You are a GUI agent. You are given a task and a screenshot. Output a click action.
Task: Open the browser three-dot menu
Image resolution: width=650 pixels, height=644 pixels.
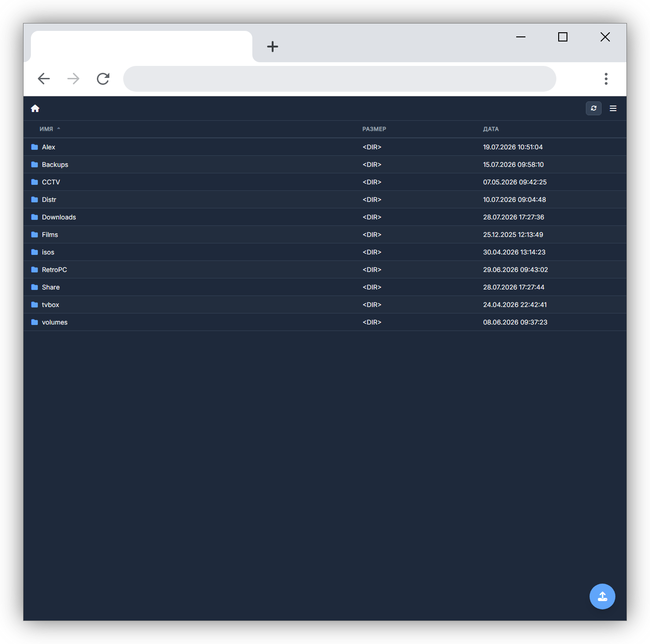[x=606, y=79]
